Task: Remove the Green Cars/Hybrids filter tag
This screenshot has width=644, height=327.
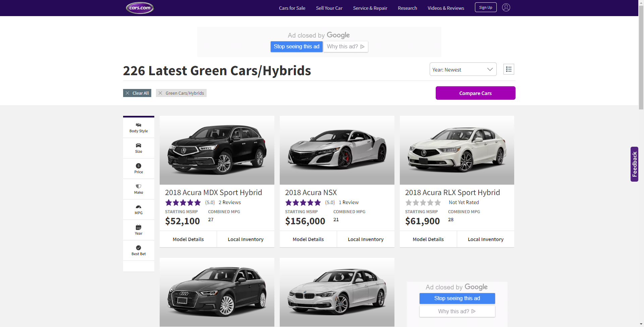Action: (x=161, y=93)
